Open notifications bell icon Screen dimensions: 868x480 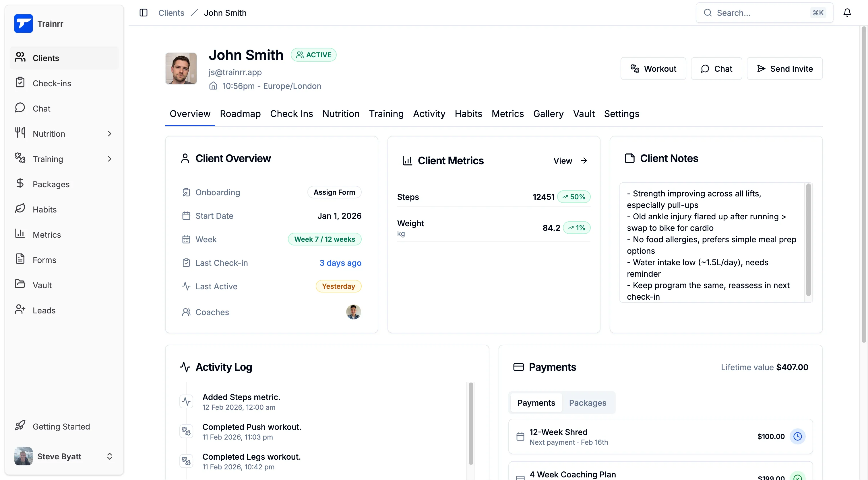pos(847,13)
